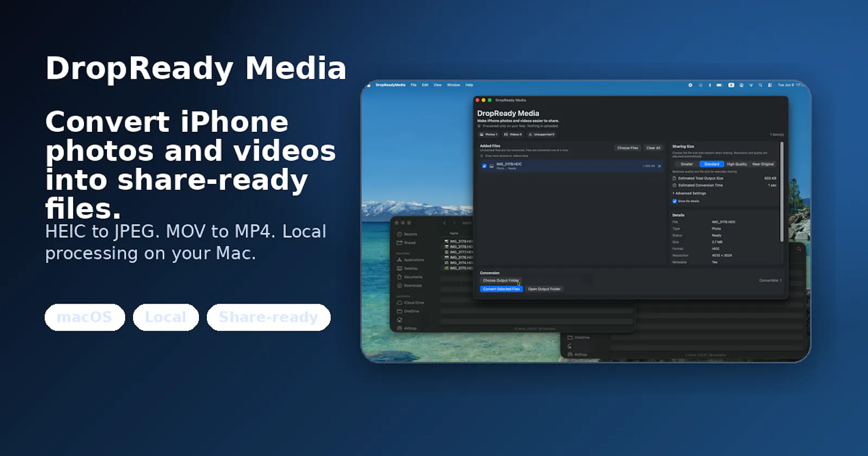868x456 pixels.
Task: Click the macOS pill badge
Action: point(85,317)
